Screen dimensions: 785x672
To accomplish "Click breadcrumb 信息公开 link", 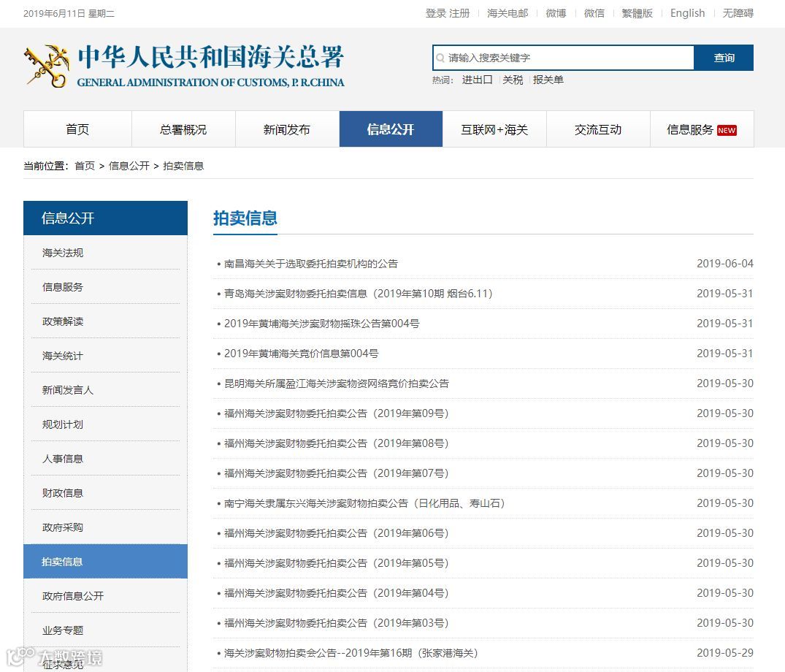I will (129, 166).
